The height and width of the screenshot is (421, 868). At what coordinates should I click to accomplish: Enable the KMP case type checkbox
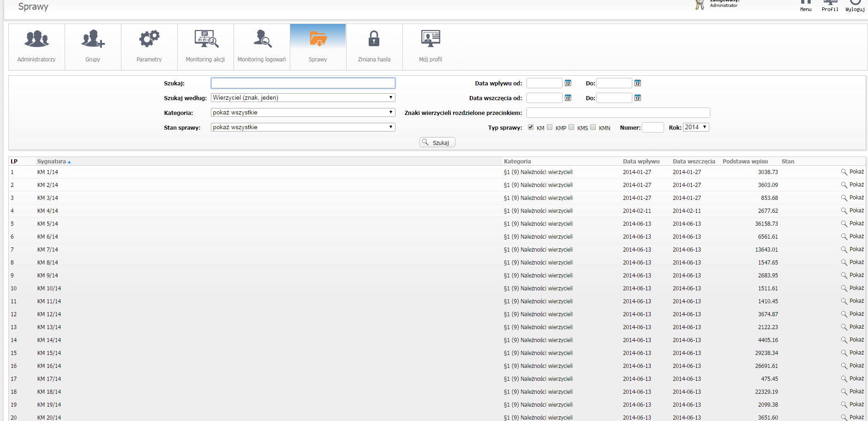point(550,127)
